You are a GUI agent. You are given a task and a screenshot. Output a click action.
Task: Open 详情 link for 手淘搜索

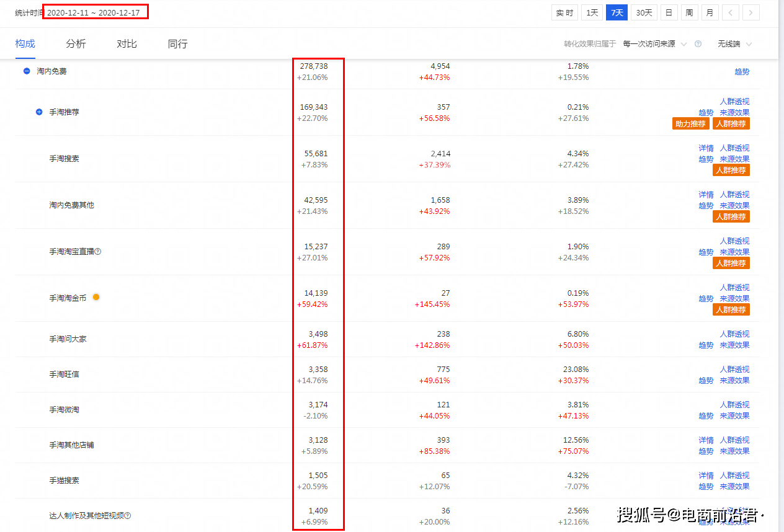pyautogui.click(x=706, y=148)
